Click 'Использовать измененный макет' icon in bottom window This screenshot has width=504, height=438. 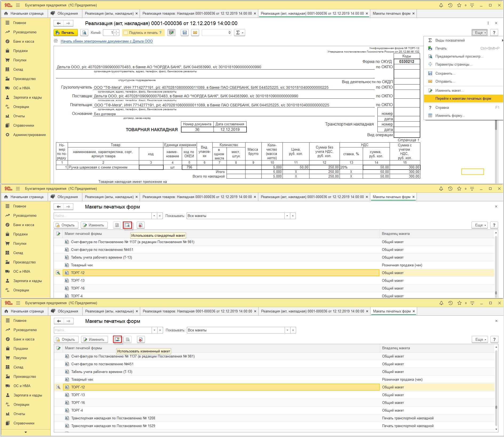(117, 339)
